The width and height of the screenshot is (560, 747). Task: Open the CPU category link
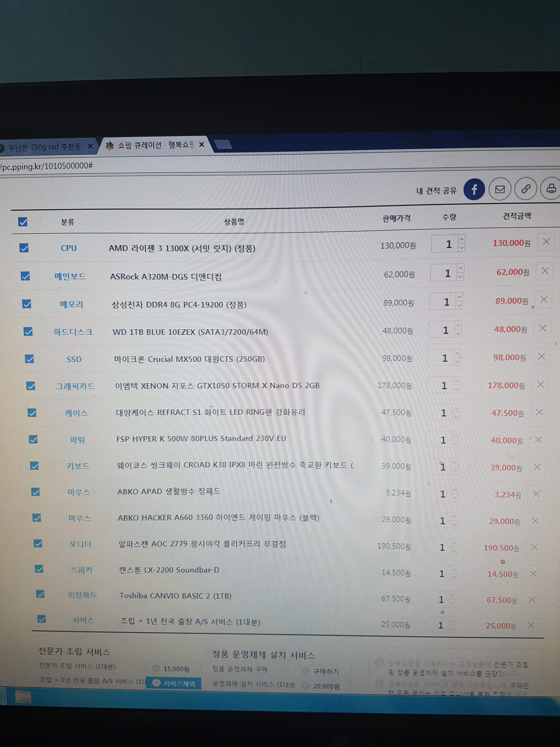click(69, 248)
